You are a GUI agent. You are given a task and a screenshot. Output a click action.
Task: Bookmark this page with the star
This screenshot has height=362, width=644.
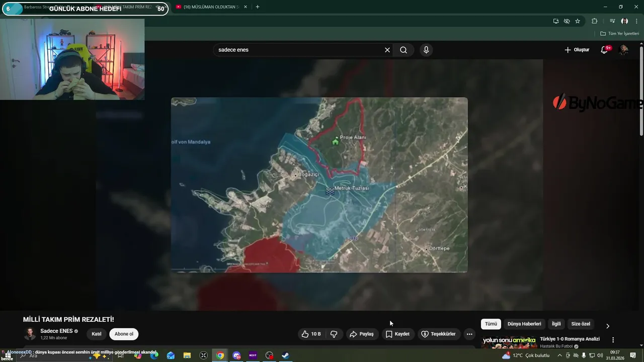[578, 21]
